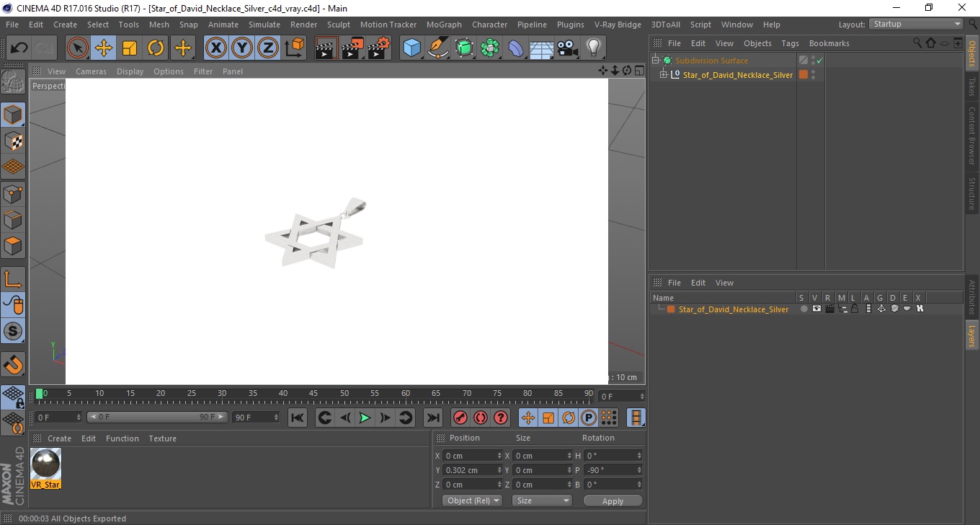Add a Light object
The height and width of the screenshot is (525, 980).
pyautogui.click(x=593, y=48)
